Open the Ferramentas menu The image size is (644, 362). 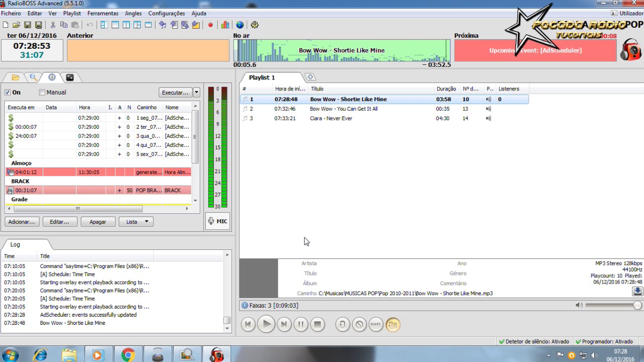coord(103,14)
